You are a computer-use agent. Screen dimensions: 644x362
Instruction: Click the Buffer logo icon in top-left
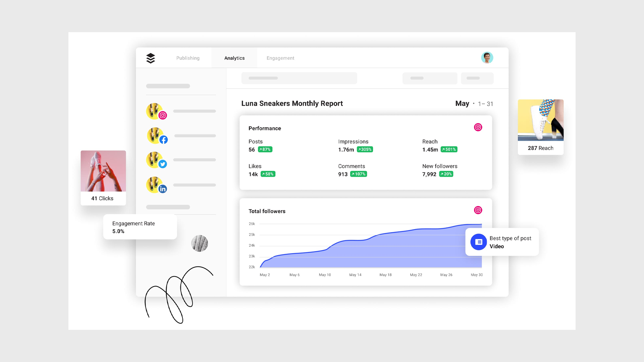[x=151, y=58]
